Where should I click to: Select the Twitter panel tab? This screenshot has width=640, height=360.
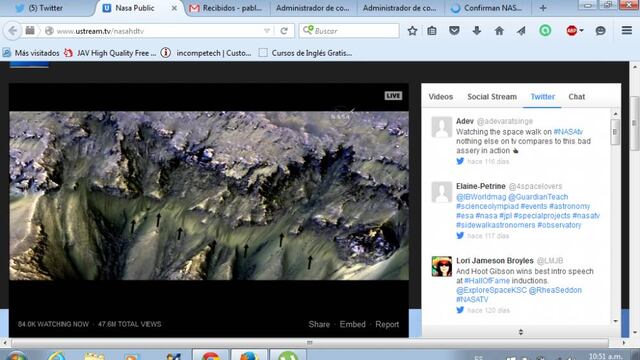542,97
